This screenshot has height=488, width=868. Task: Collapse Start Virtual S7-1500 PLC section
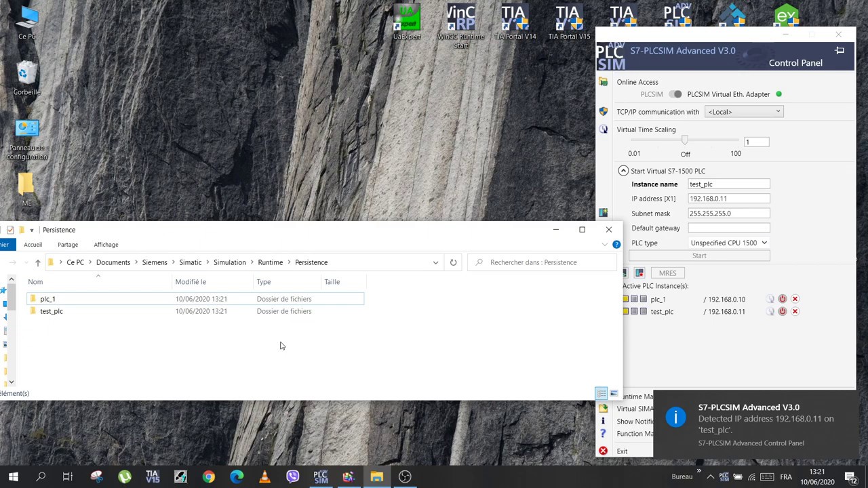623,171
